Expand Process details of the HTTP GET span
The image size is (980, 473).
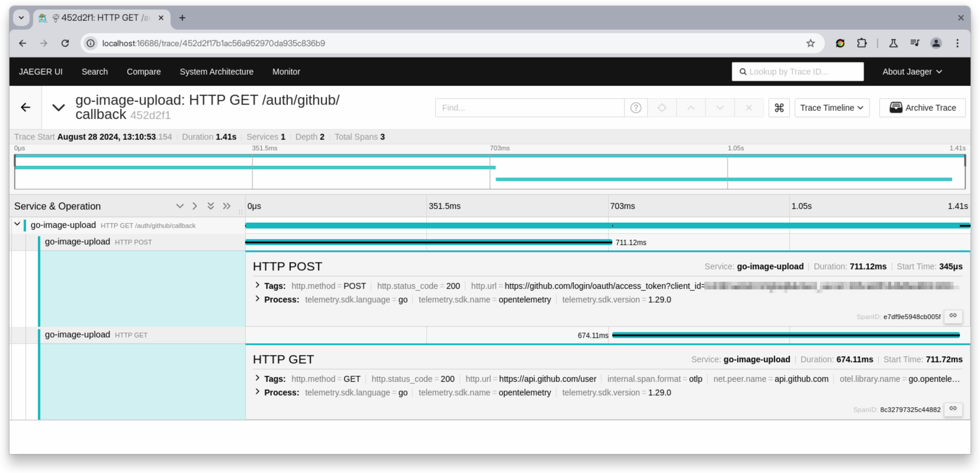click(x=257, y=392)
